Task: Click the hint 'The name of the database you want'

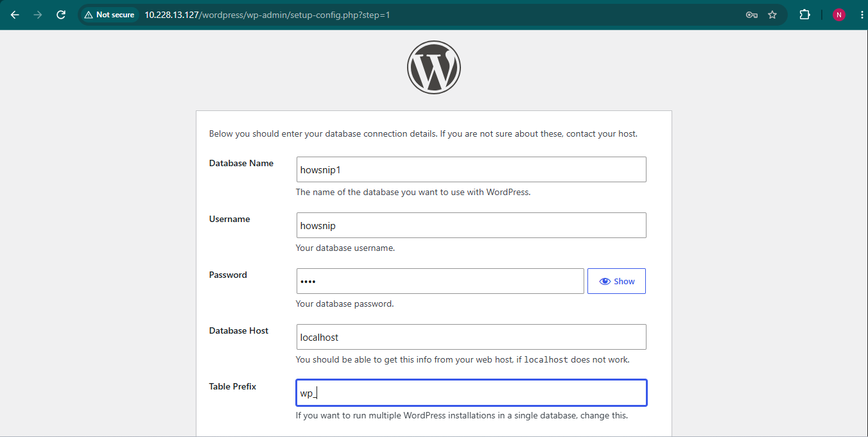Action: (x=413, y=192)
